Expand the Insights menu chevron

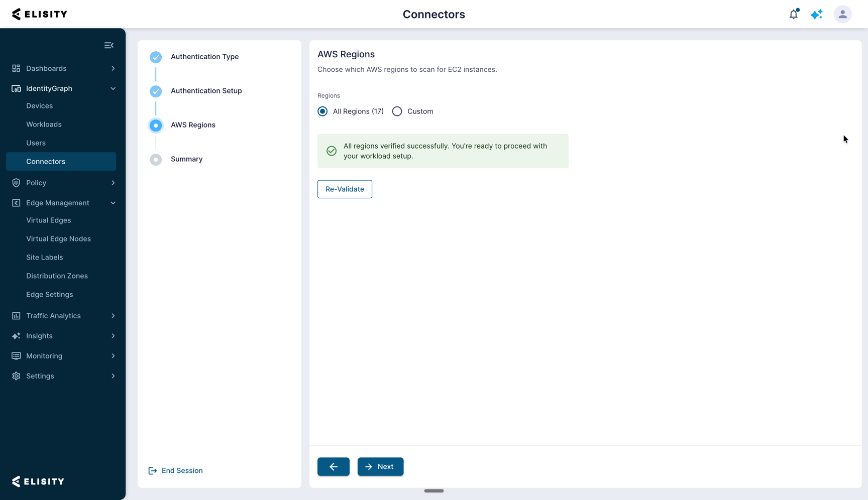pyautogui.click(x=113, y=336)
